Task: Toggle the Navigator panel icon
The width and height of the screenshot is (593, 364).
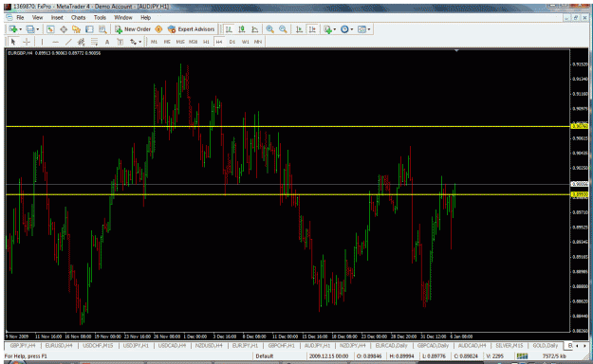Action: [76, 29]
